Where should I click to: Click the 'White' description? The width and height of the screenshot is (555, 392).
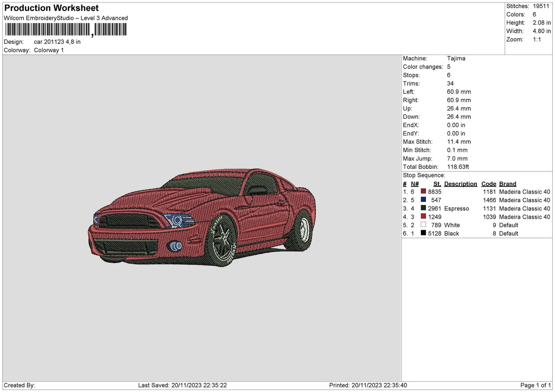(x=452, y=225)
